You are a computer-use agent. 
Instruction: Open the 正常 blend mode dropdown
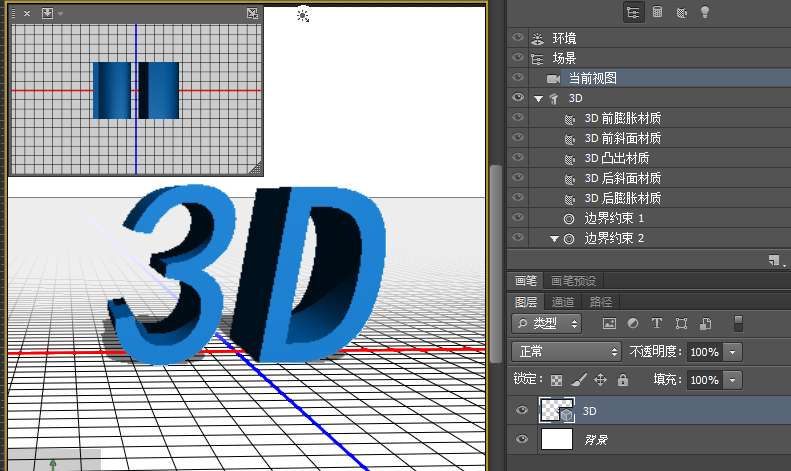(566, 351)
